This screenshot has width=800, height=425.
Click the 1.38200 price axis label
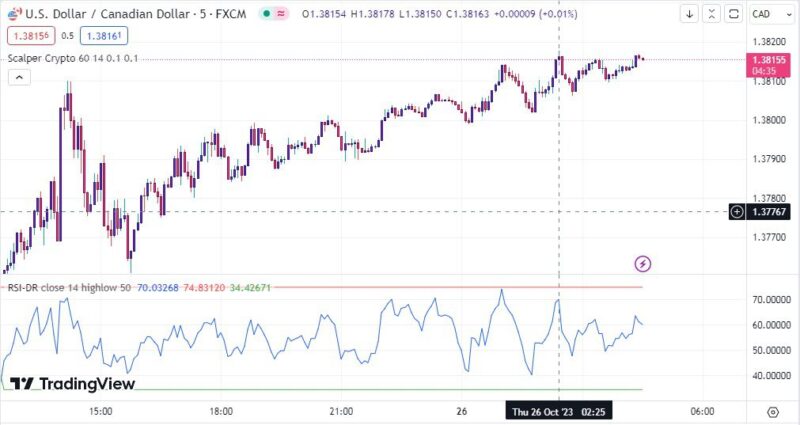pos(769,42)
